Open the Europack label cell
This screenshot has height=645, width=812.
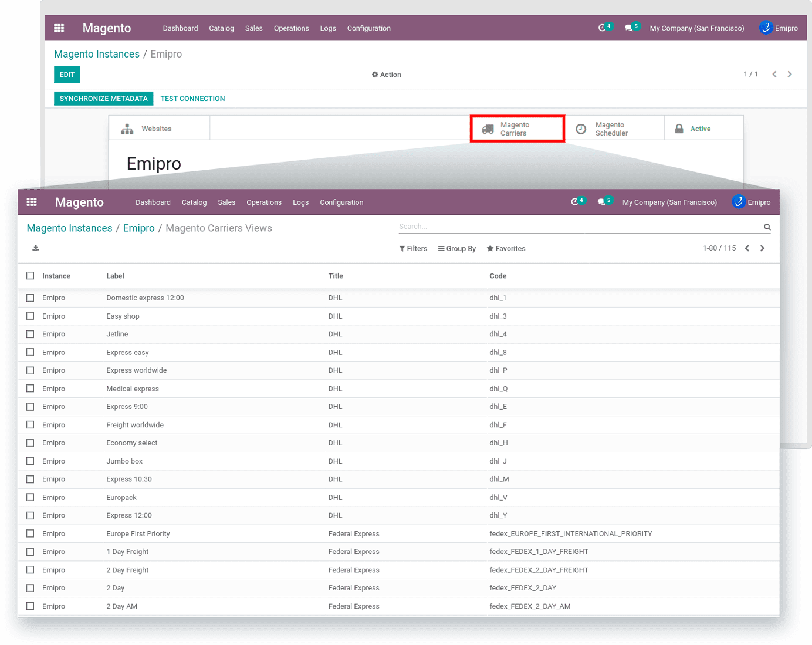click(x=121, y=498)
